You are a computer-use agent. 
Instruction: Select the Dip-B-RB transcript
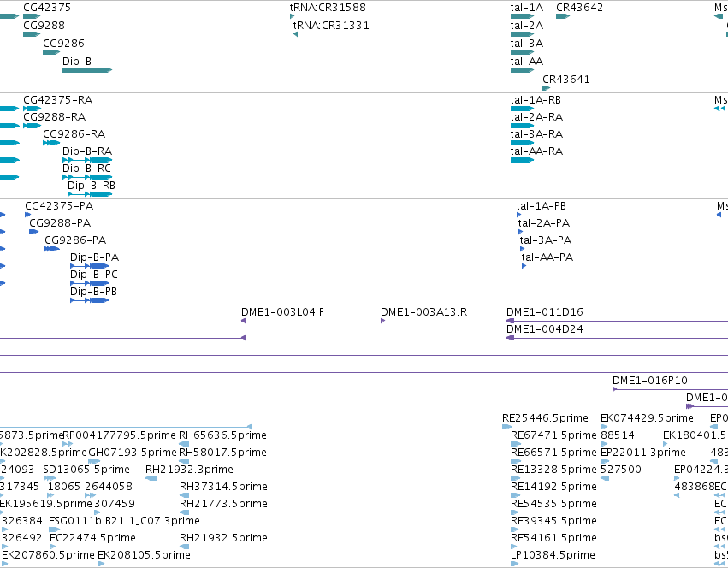[x=90, y=194]
